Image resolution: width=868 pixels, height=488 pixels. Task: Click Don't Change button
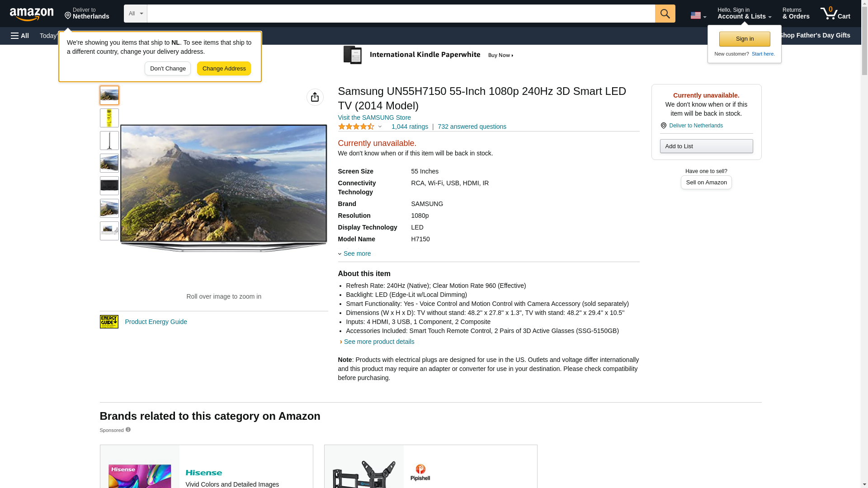pos(168,69)
